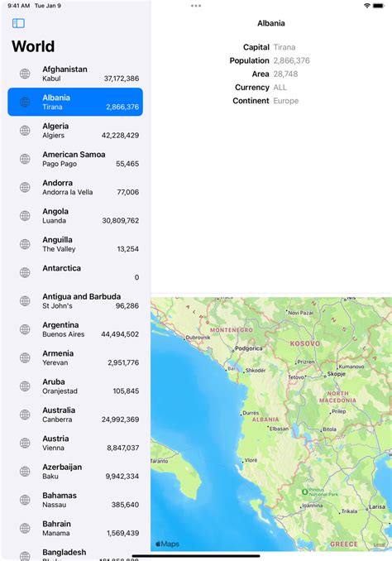Screen dimensions: 392x561
Task: Open Anguilla country details
Action: pos(75,244)
